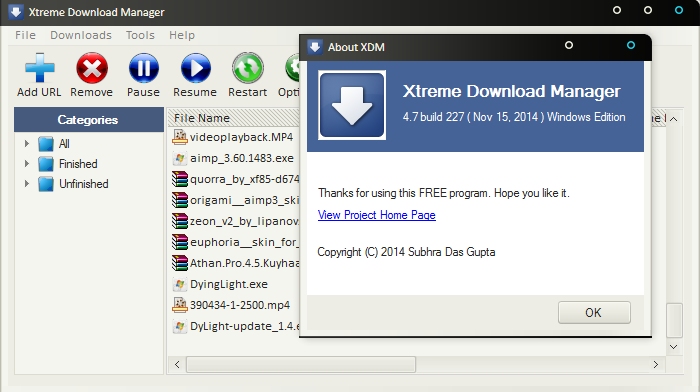700x392 pixels.
Task: Open the Downloads menu
Action: click(x=81, y=35)
